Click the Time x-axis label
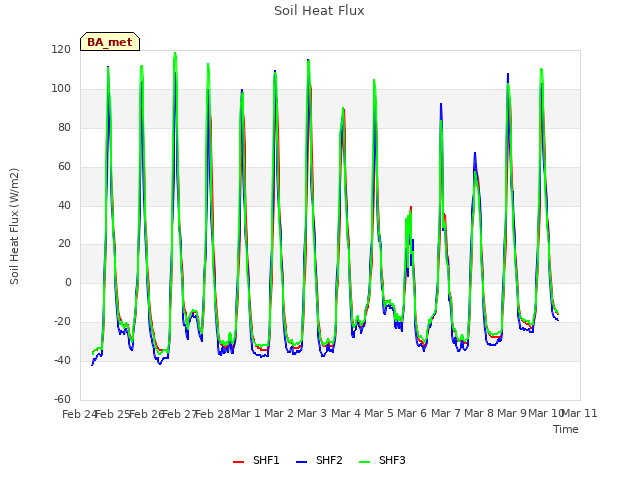The width and height of the screenshot is (640, 480). (x=566, y=429)
